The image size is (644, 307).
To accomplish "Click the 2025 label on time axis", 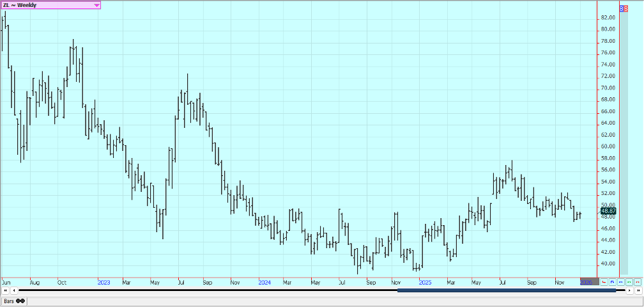I will pyautogui.click(x=425, y=281).
